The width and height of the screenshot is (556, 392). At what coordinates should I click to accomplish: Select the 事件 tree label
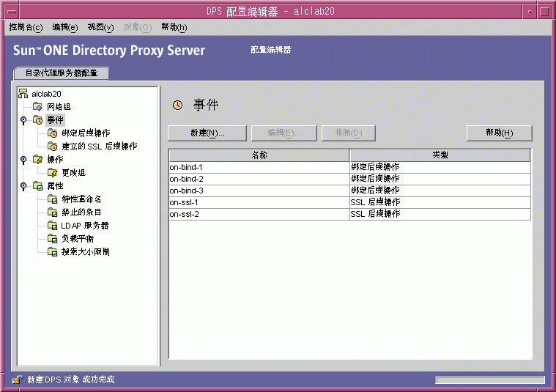point(56,120)
